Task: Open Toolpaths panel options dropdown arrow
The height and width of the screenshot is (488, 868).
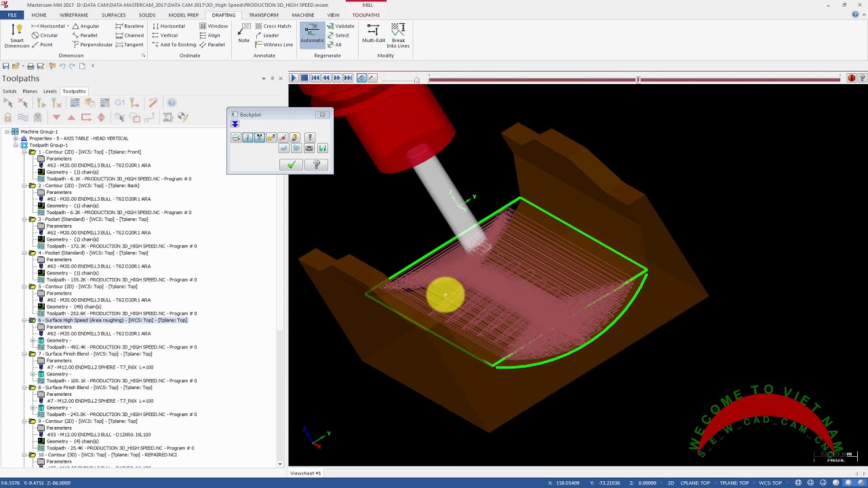Action: (x=264, y=79)
